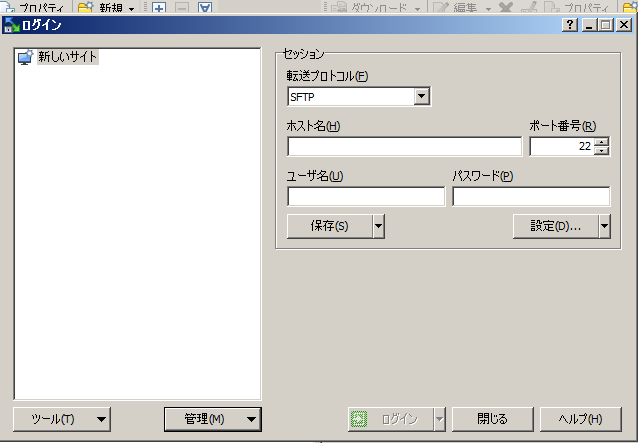The width and height of the screenshot is (638, 443).
Task: Click the 閉じる button
Action: (x=493, y=419)
